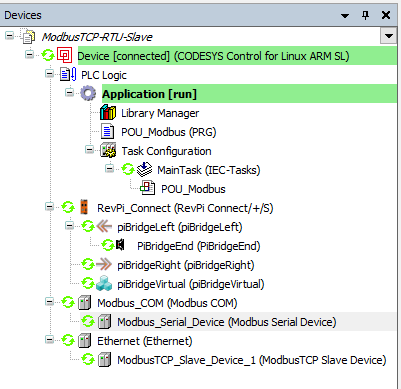Select the Modbus_COM (Modbus COM) label
Screen dimensions: 401x389
click(x=167, y=303)
